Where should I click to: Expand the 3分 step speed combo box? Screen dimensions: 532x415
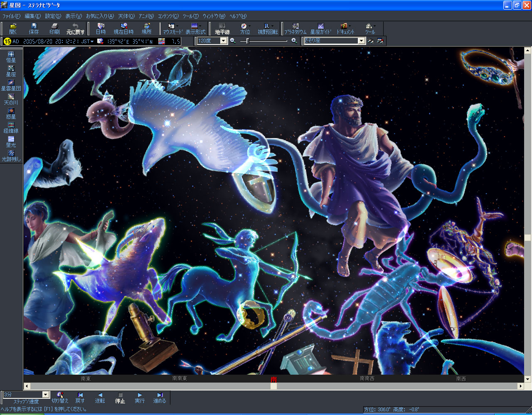[x=46, y=395]
